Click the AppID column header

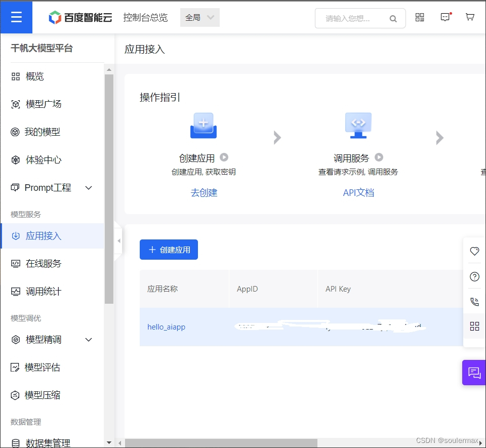pyautogui.click(x=247, y=289)
